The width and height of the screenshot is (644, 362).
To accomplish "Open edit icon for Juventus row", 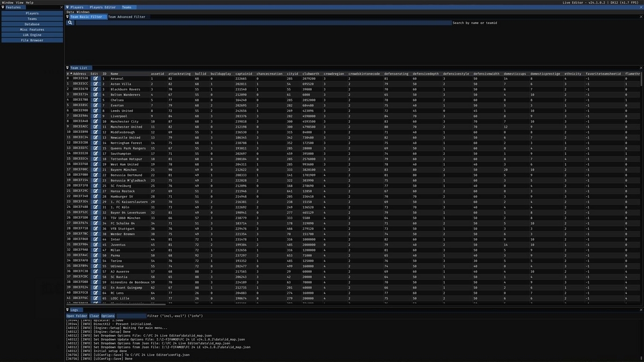I will pos(96,245).
